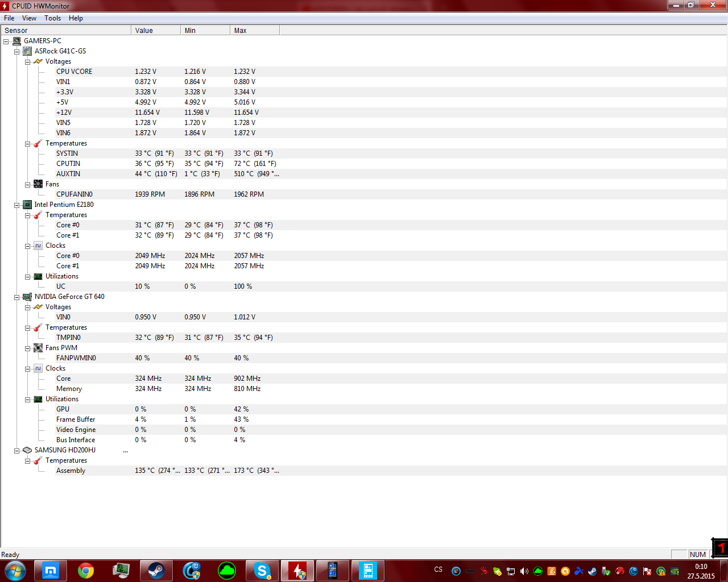Click the HWMonitor taskbar button
This screenshot has height=582, width=728.
coord(297,571)
